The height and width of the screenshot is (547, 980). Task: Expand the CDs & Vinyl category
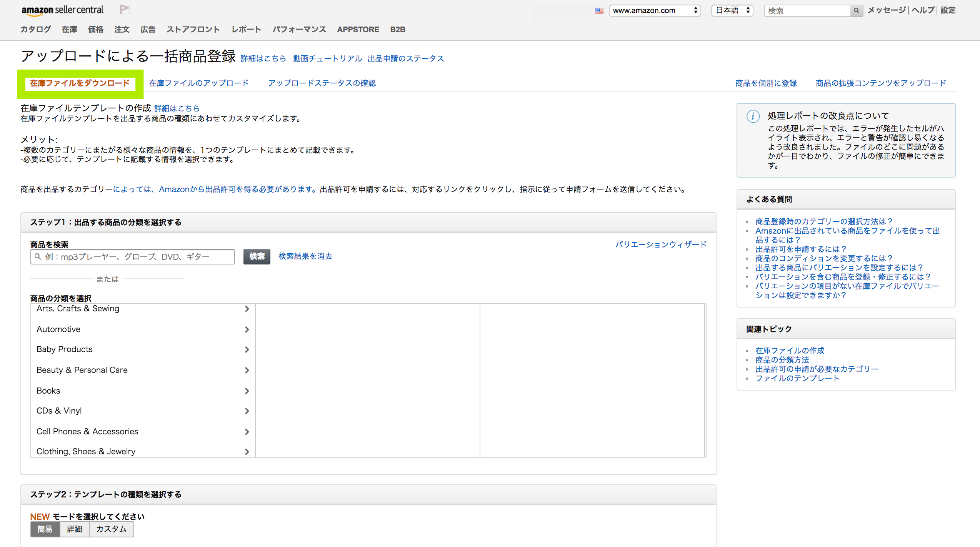(x=247, y=411)
